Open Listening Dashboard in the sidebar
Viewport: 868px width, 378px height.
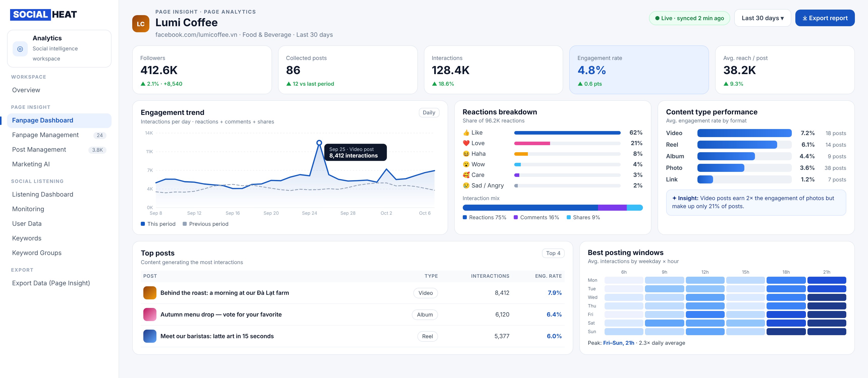59,195
